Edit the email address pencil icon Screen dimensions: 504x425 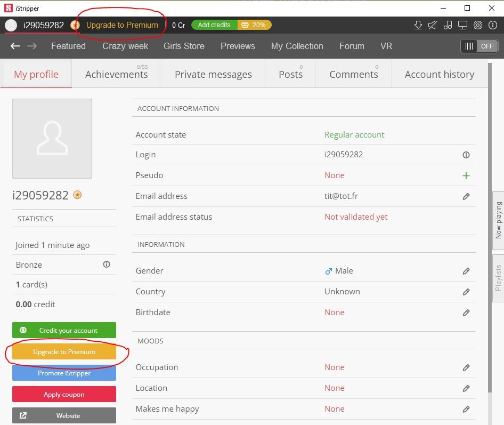click(x=466, y=196)
